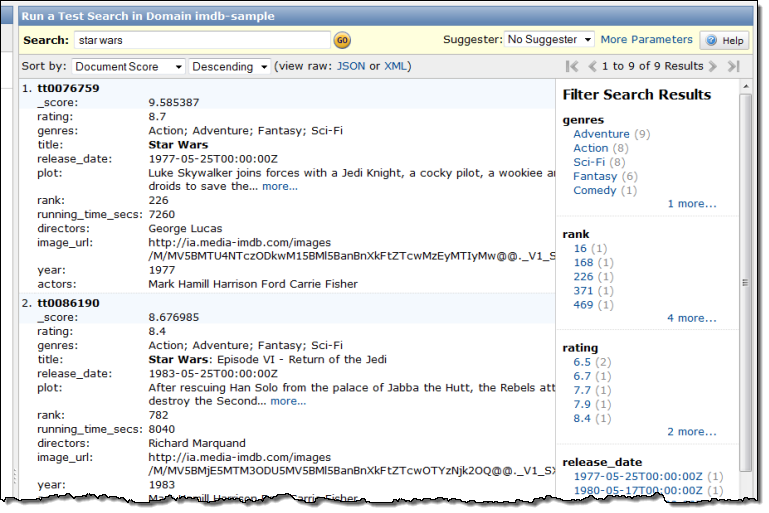Screen dimensions: 769x513
Task: Expand more genres with '1 more...'
Action: pos(692,204)
